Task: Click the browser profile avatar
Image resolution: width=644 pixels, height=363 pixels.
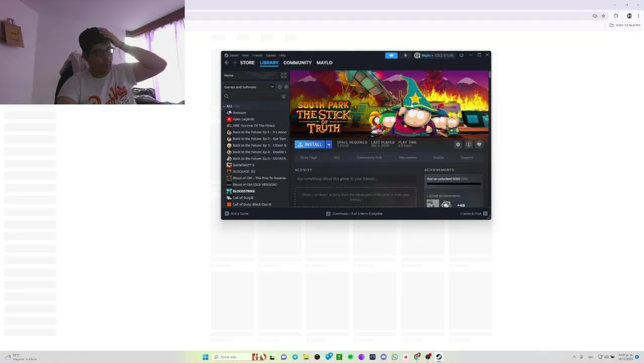Action: pyautogui.click(x=629, y=16)
